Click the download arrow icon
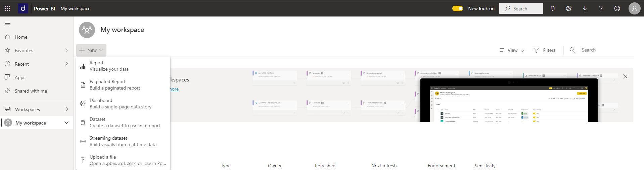 tap(585, 8)
